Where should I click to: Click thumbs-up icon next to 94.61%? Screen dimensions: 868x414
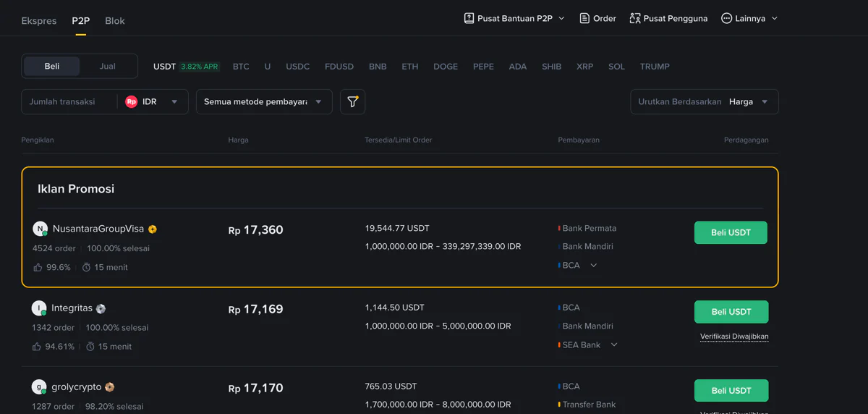click(37, 347)
